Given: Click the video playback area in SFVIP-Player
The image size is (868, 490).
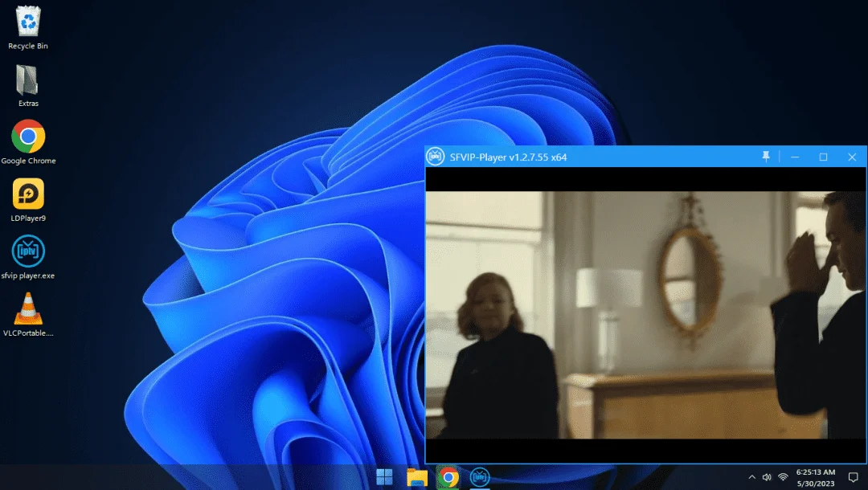Looking at the screenshot, I should pyautogui.click(x=645, y=315).
